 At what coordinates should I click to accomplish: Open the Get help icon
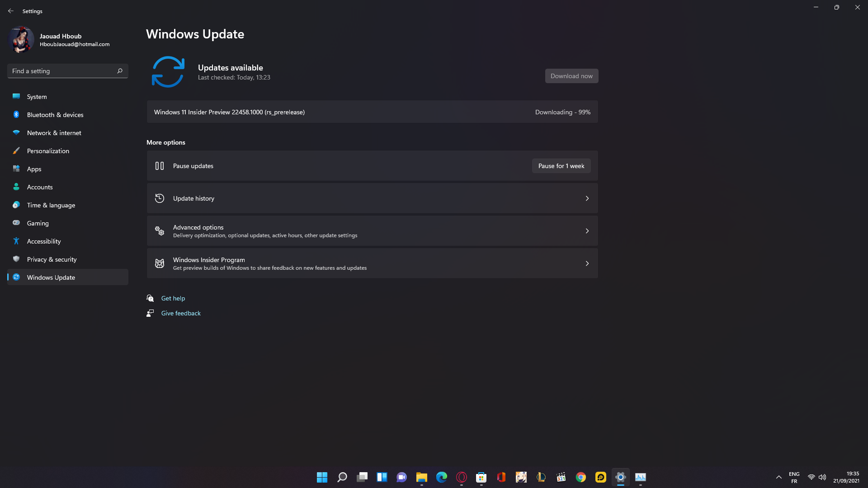(150, 298)
